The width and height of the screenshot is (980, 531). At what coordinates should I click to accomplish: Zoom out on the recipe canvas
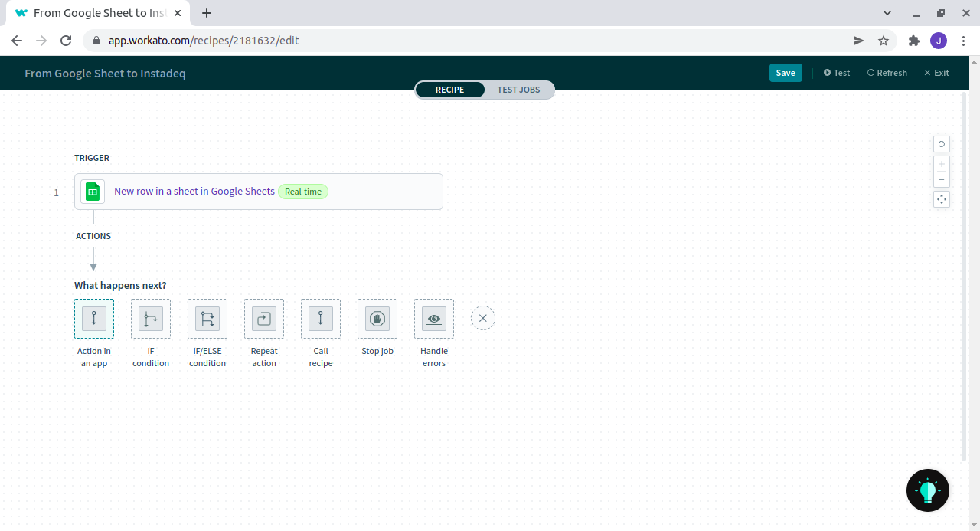942,179
